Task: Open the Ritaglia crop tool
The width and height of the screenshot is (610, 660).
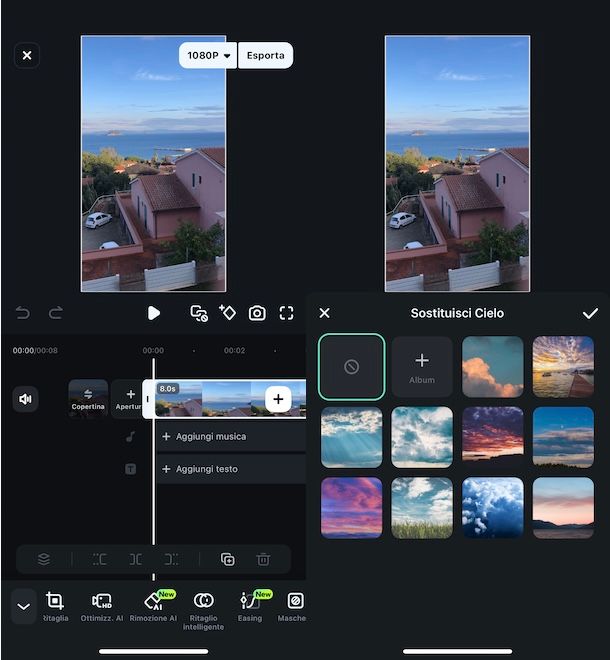Action: [55, 607]
